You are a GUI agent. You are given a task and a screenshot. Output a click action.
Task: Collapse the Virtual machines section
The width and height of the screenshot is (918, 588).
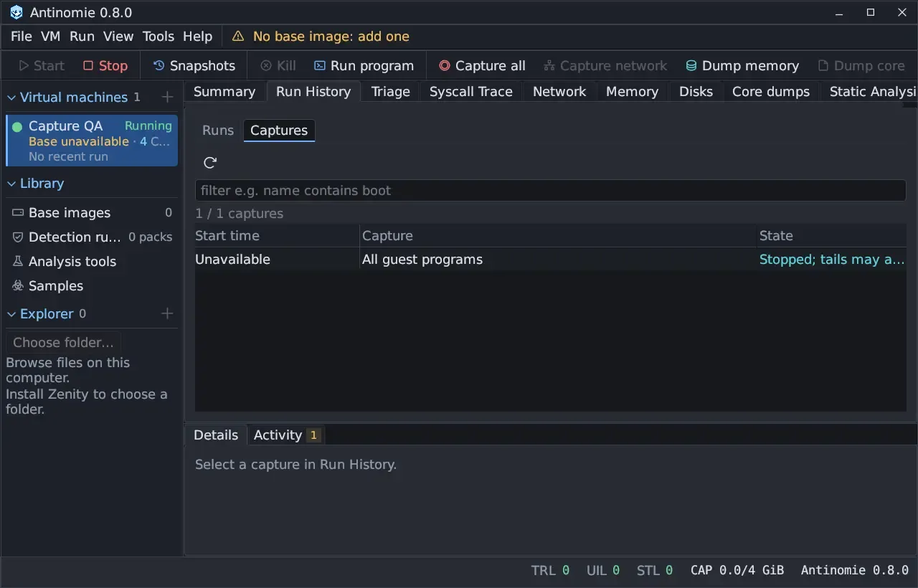[11, 98]
